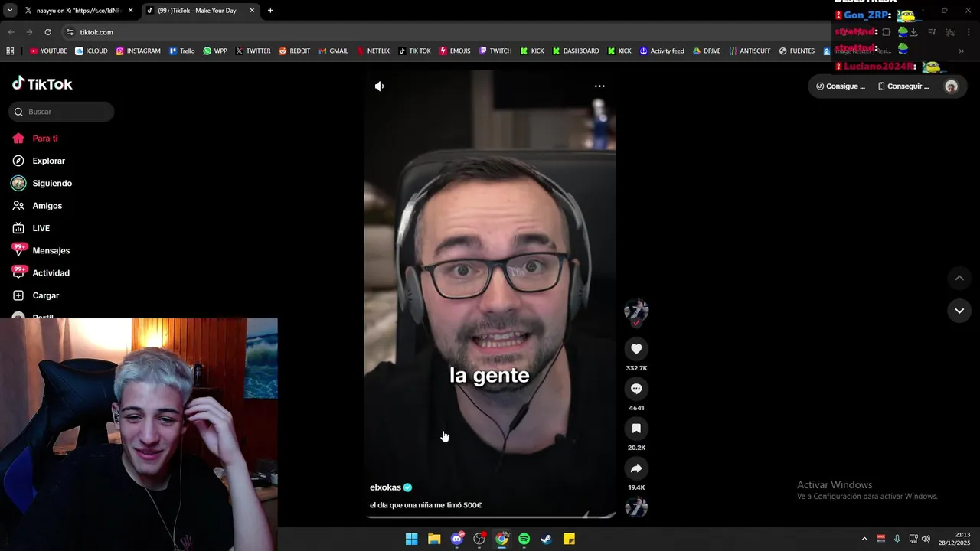Open the TWITTER bookmark

click(253, 51)
